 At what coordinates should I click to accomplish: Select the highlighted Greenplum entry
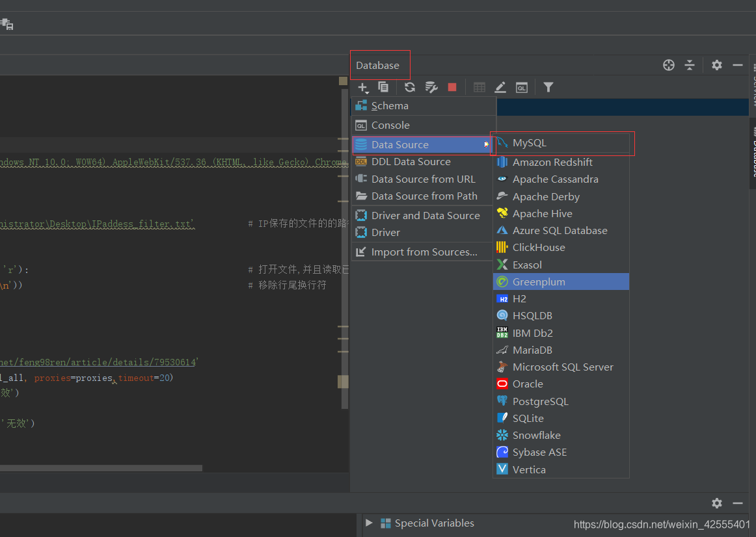pos(561,282)
